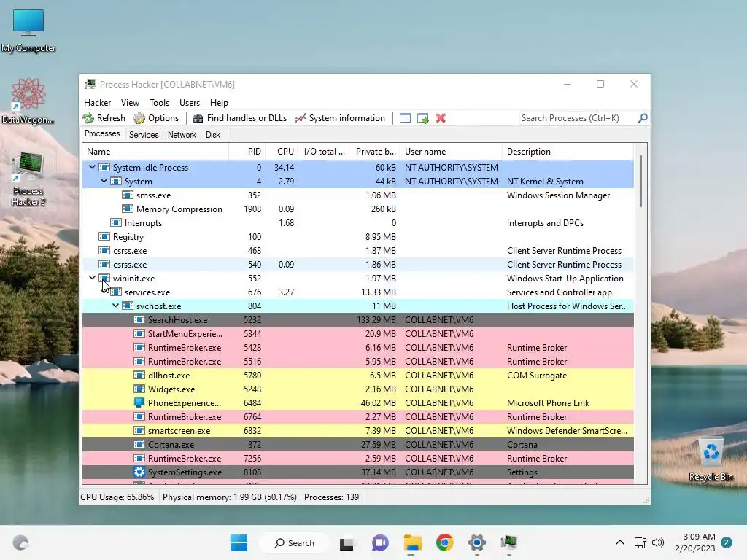Click the taskbar Search box
The height and width of the screenshot is (560, 747).
pos(295,542)
